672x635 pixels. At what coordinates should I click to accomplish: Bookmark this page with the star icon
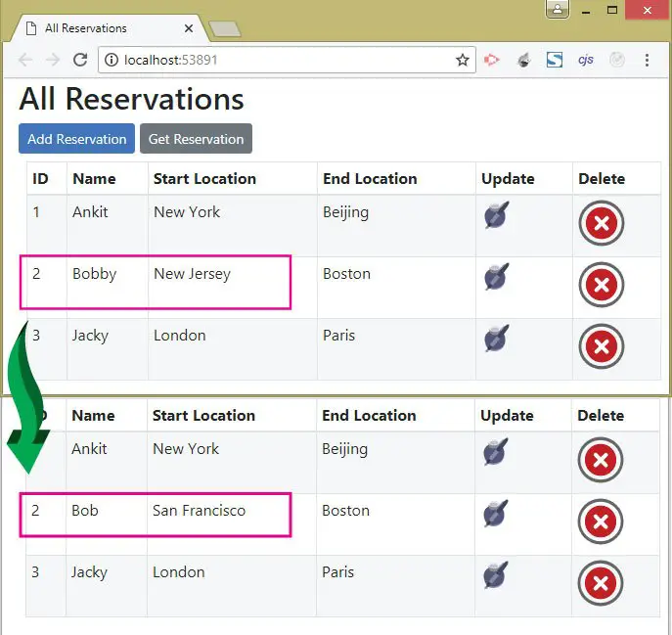coord(463,60)
